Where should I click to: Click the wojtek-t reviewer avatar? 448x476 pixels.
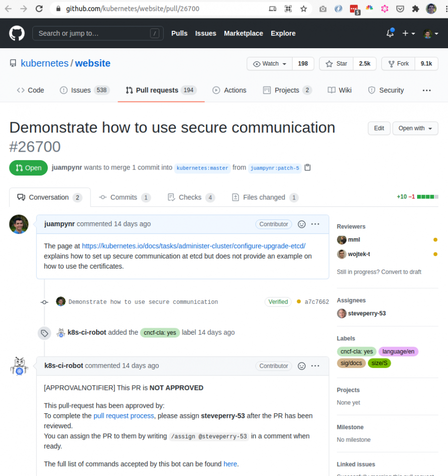point(341,254)
